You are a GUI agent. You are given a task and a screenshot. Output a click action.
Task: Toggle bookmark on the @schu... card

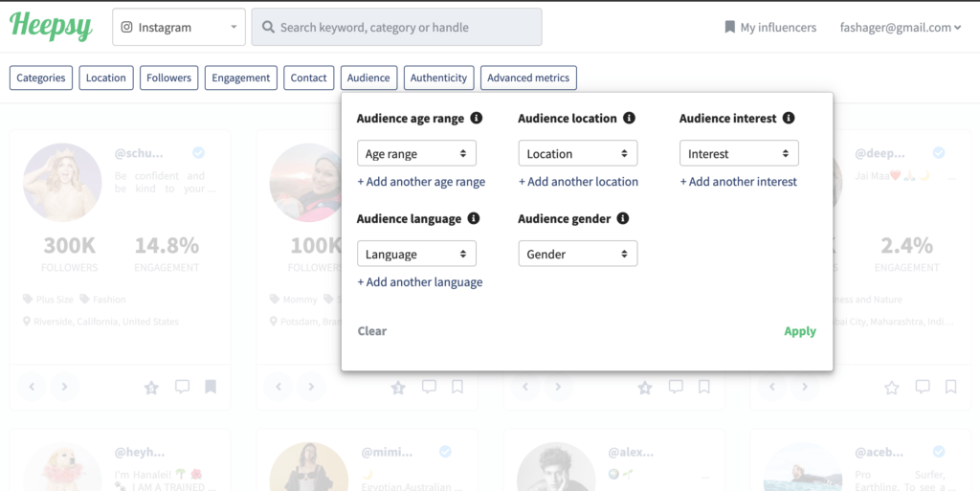pyautogui.click(x=211, y=388)
